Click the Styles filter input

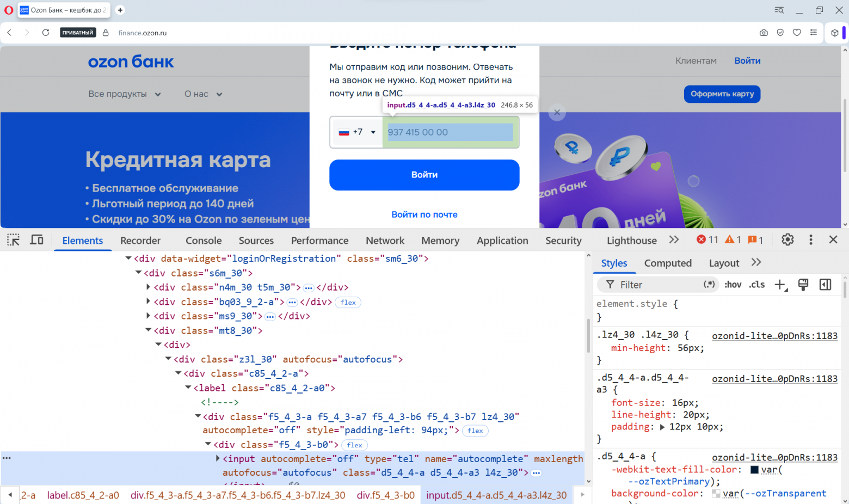(659, 285)
